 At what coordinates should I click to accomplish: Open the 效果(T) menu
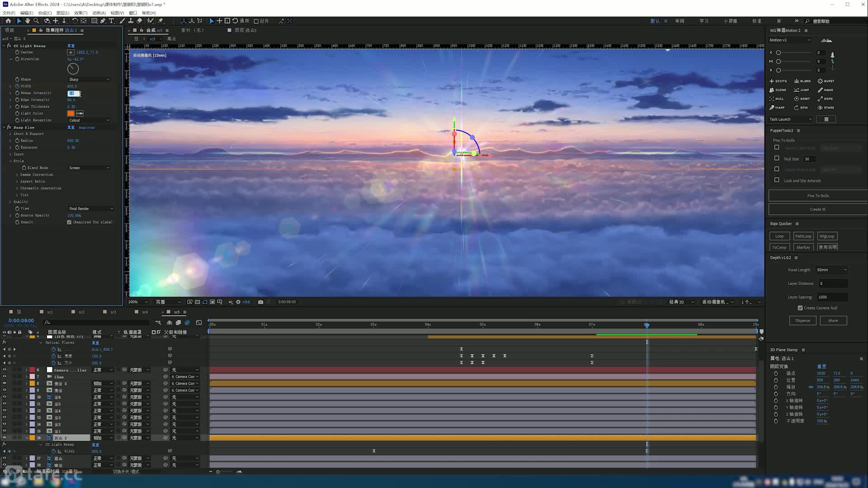click(x=80, y=13)
